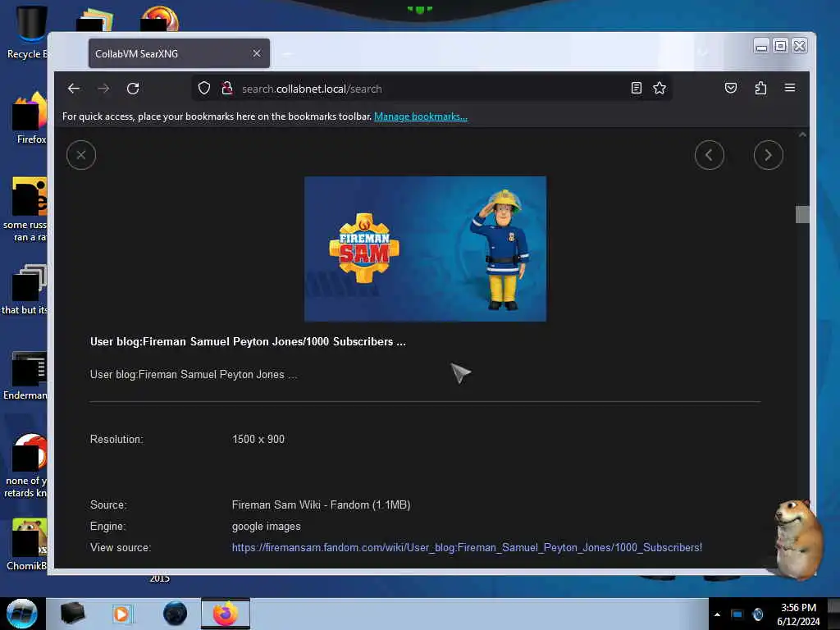The width and height of the screenshot is (840, 630).
Task: Open the network tray icon
Action: point(737,614)
